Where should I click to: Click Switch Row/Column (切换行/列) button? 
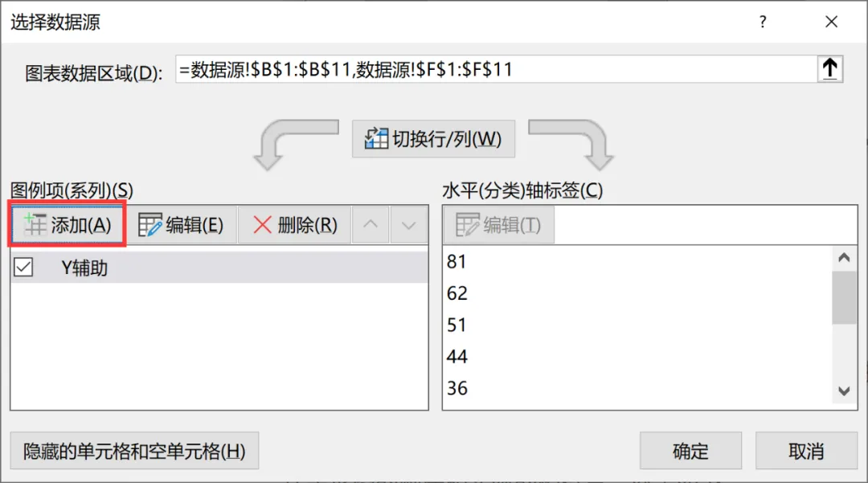(433, 139)
